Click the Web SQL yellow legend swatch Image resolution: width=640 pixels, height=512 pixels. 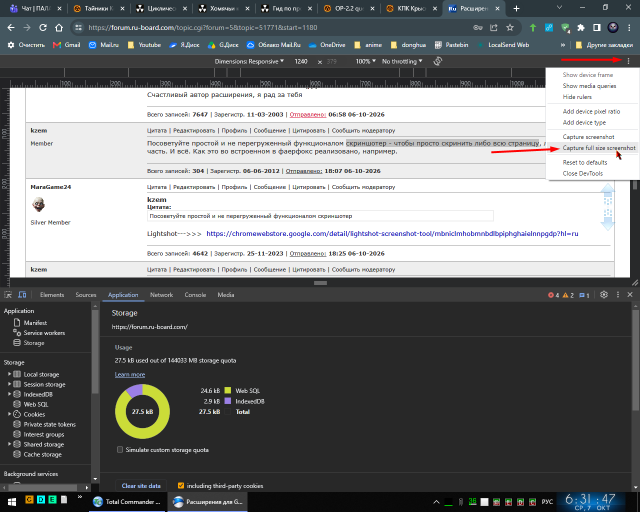point(228,391)
